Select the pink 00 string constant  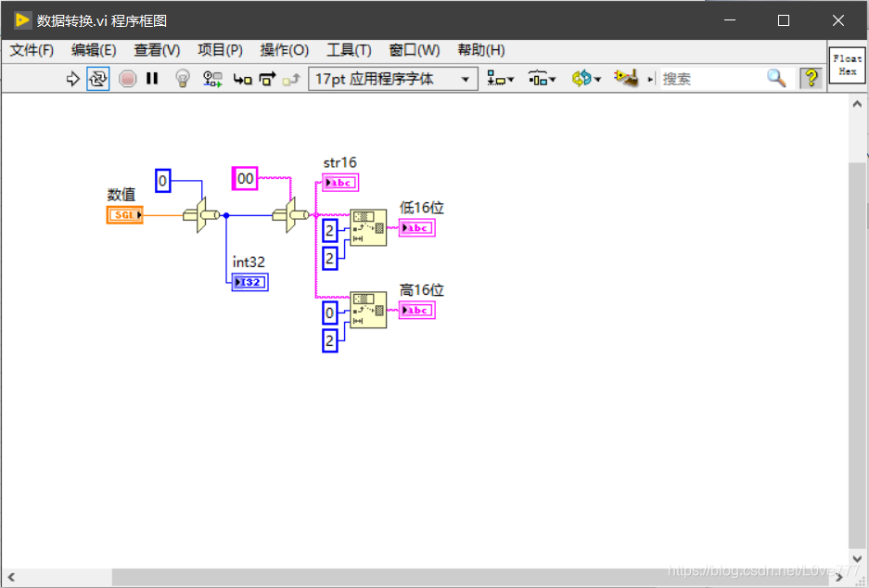[x=245, y=178]
